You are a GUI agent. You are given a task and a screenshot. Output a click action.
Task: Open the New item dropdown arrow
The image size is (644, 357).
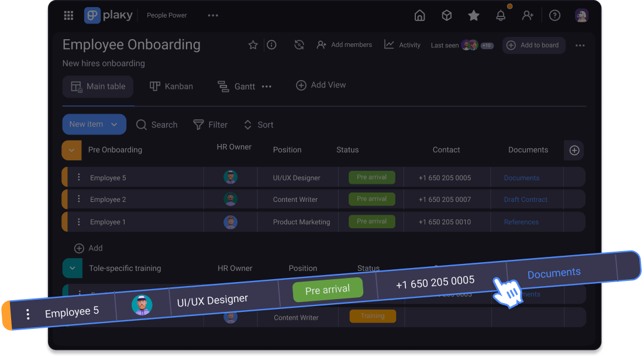(113, 124)
